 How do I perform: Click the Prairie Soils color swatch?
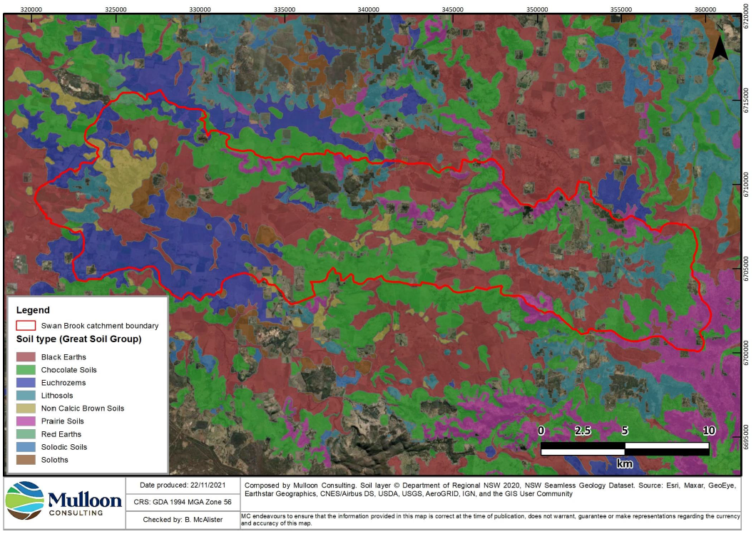pos(26,421)
